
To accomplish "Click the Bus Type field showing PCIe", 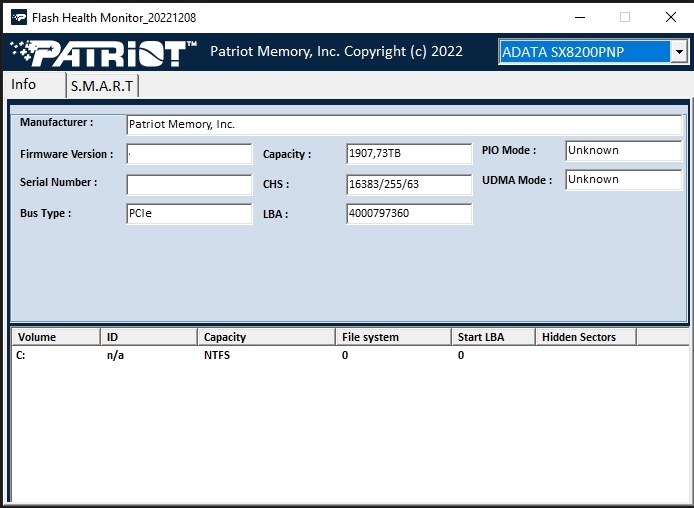I will 189,214.
